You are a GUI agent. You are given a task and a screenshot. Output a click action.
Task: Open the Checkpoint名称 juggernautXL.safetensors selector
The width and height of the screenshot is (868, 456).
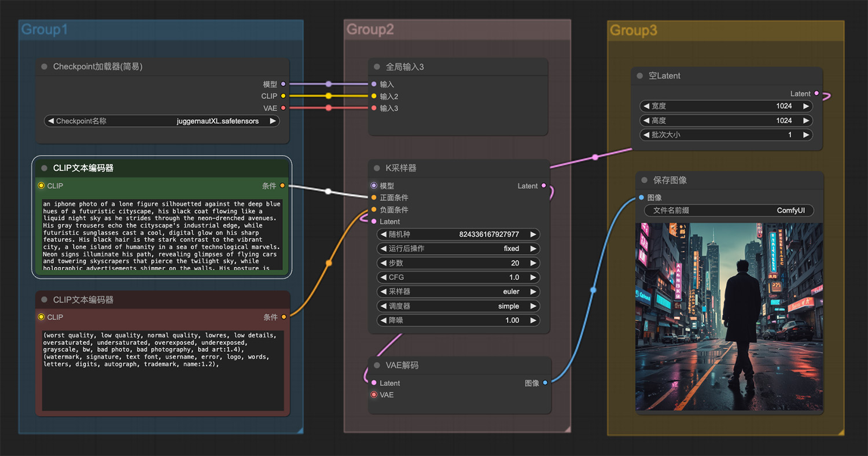[x=162, y=121]
